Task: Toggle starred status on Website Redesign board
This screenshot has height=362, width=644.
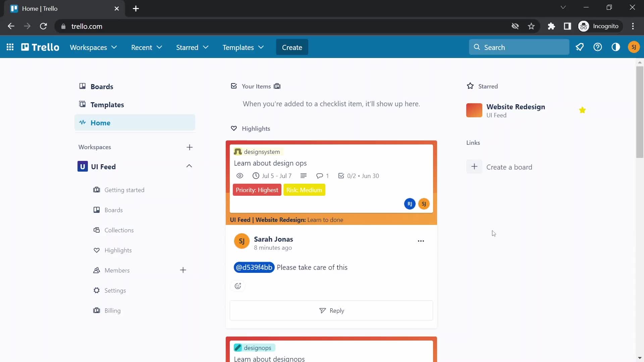Action: [583, 110]
